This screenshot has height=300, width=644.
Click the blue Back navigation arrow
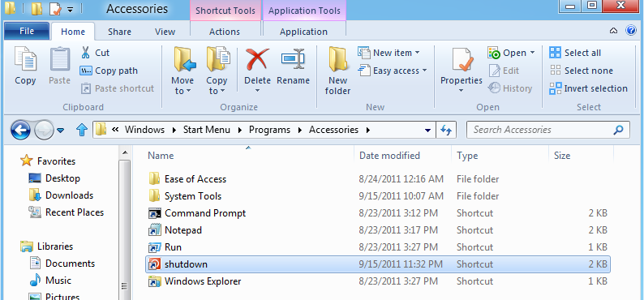coord(20,131)
